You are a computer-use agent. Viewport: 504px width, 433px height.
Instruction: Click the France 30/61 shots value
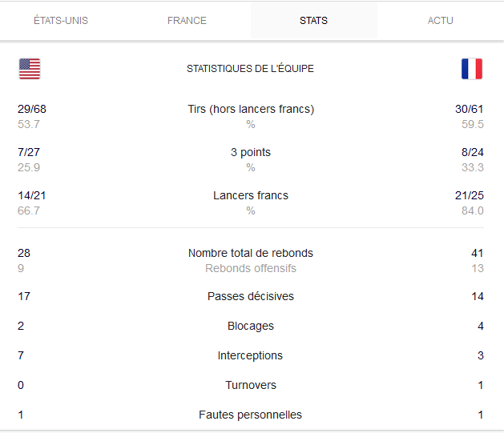(x=470, y=109)
